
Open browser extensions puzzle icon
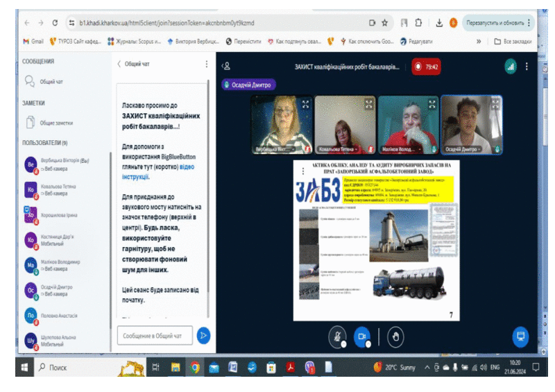coord(418,23)
